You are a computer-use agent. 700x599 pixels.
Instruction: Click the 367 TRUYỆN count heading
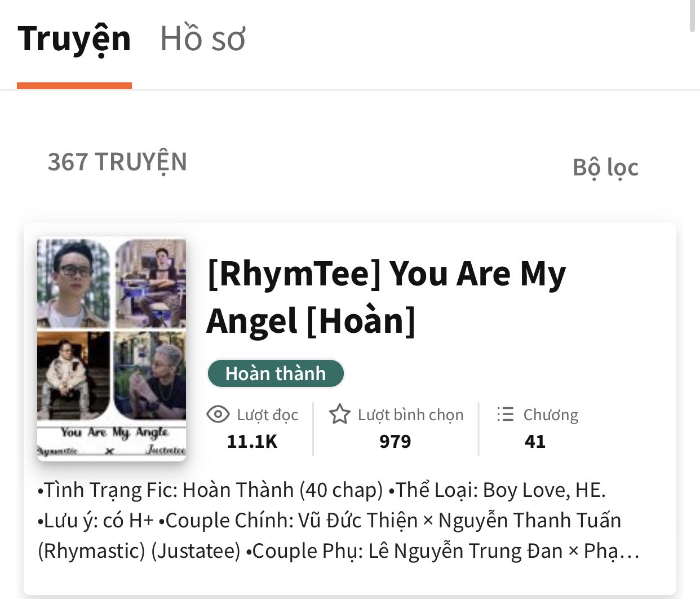(x=117, y=162)
